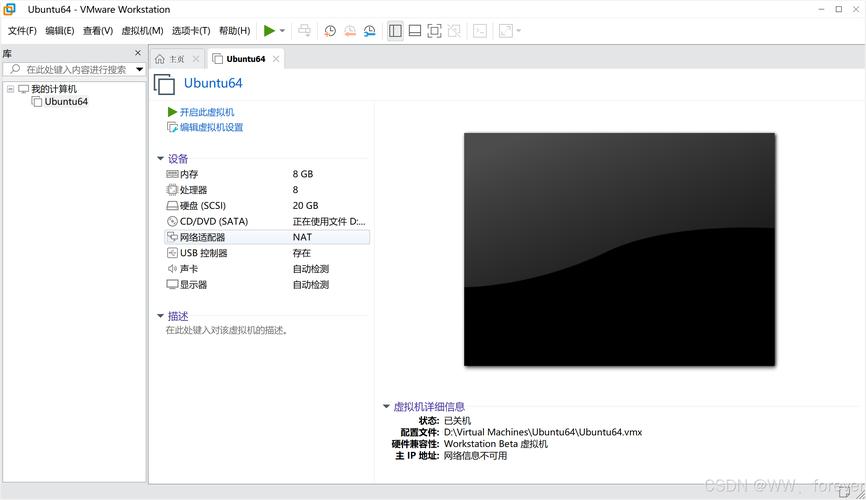The height and width of the screenshot is (500, 866).
Task: Close the 库 library panel
Action: [138, 53]
